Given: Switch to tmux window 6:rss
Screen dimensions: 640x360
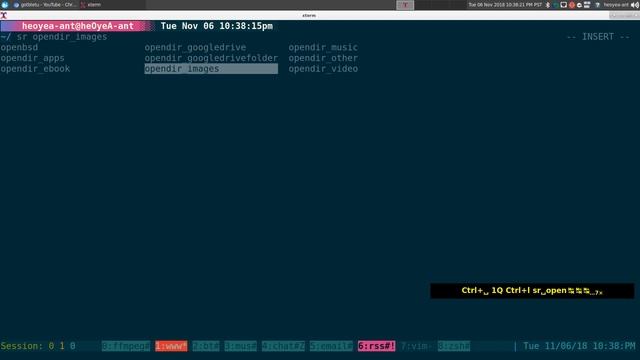Looking at the screenshot, I should [x=376, y=346].
